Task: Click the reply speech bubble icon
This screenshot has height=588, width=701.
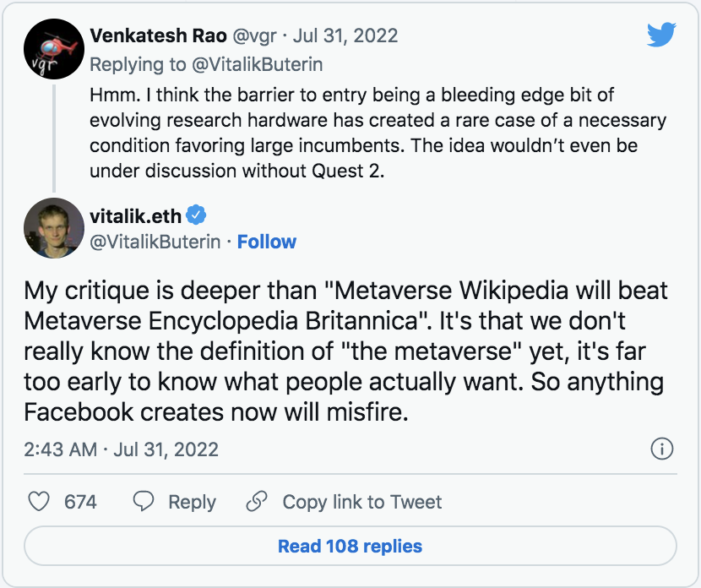Action: pyautogui.click(x=144, y=502)
